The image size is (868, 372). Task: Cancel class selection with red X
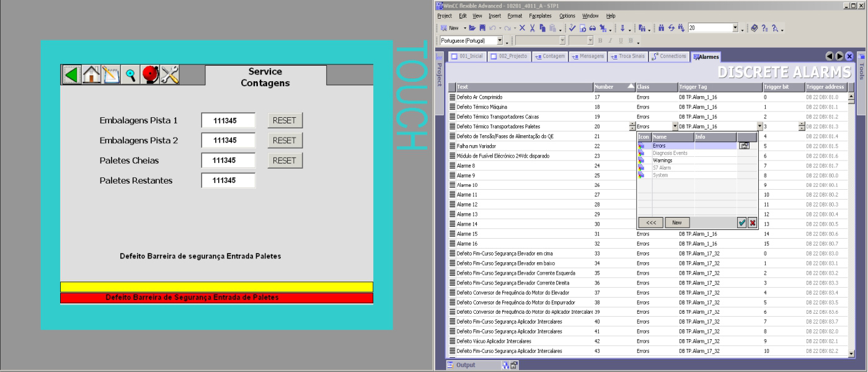pos(752,223)
